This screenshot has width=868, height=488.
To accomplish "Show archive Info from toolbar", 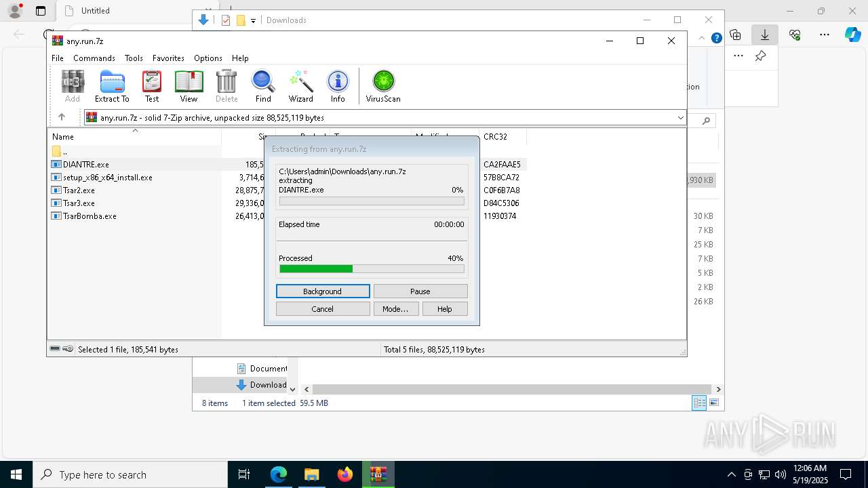I will click(338, 86).
